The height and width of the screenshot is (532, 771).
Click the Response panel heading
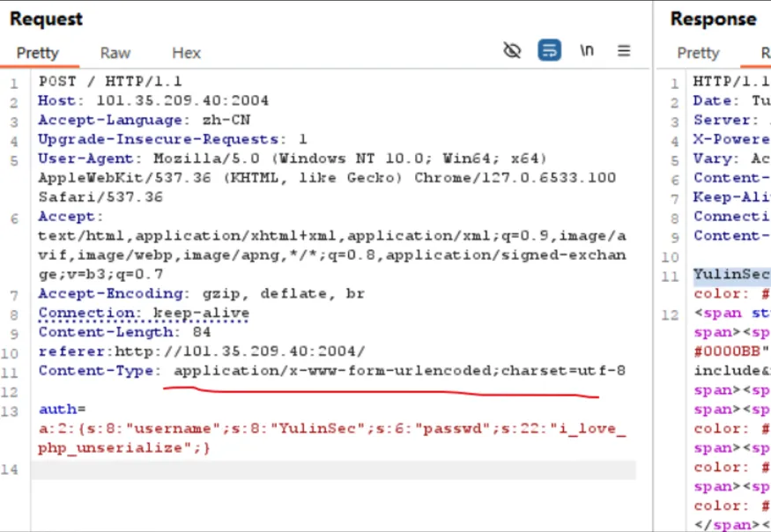(x=713, y=18)
